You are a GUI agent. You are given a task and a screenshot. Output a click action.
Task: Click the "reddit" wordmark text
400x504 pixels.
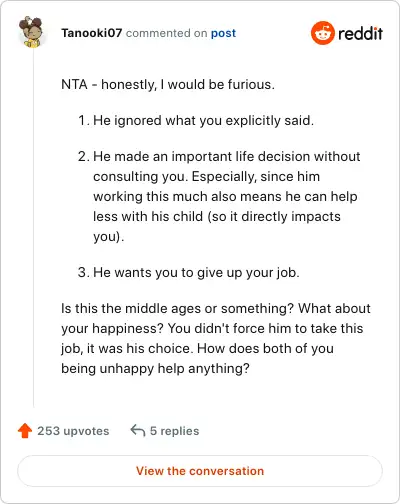point(360,33)
